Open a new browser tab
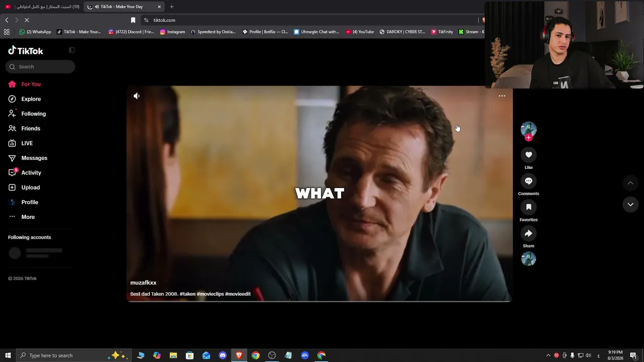 click(x=172, y=7)
